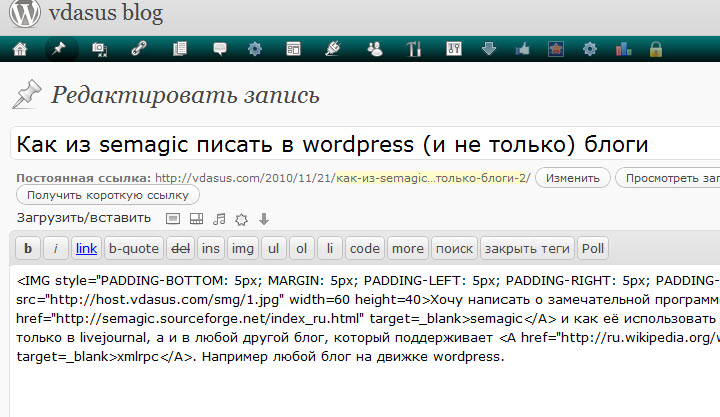Click the 'закрыть теги' button
Screen dimensions: 720x417
pyautogui.click(x=527, y=248)
